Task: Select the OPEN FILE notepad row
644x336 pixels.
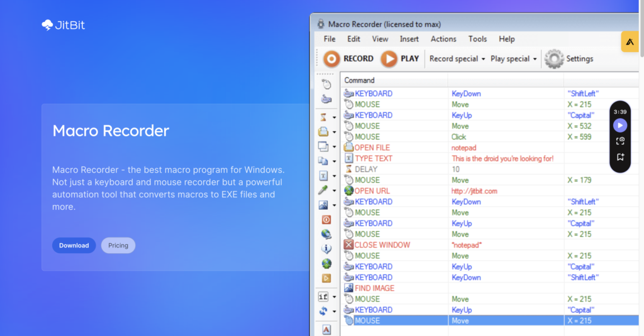Action: (x=489, y=148)
